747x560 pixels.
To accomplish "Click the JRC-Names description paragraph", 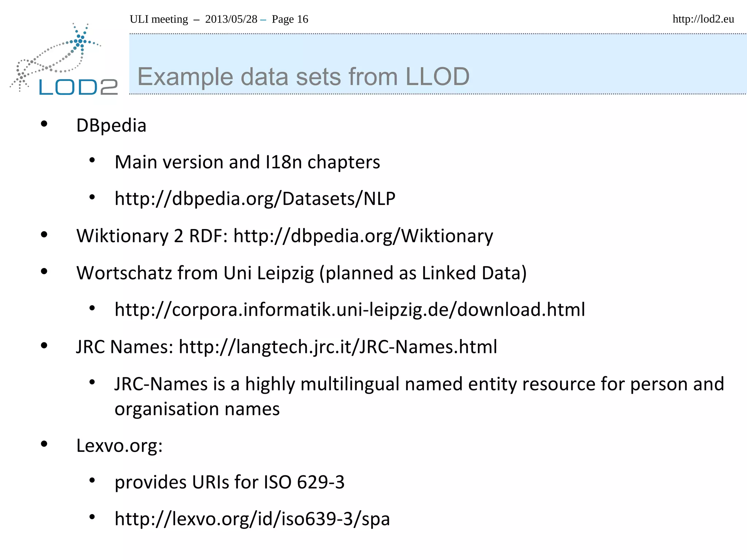I will pos(419,396).
